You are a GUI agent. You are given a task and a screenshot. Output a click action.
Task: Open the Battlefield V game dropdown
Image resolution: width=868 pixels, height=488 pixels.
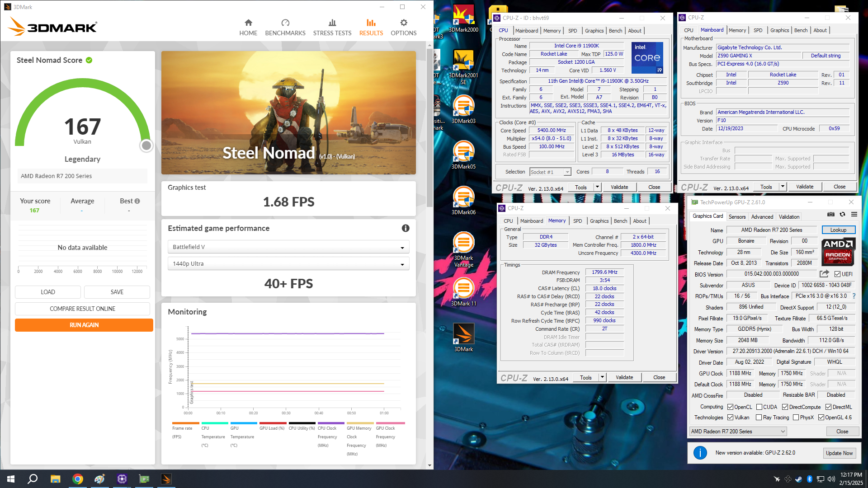pyautogui.click(x=288, y=247)
